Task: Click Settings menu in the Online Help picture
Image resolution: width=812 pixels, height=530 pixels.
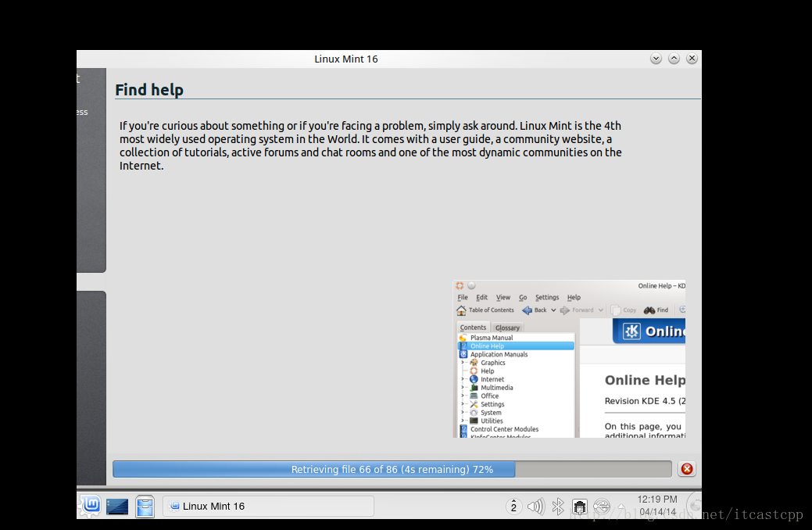Action: tap(547, 297)
